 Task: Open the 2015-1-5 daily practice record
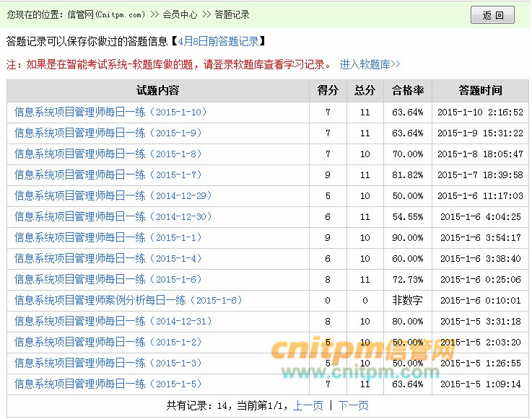108,384
